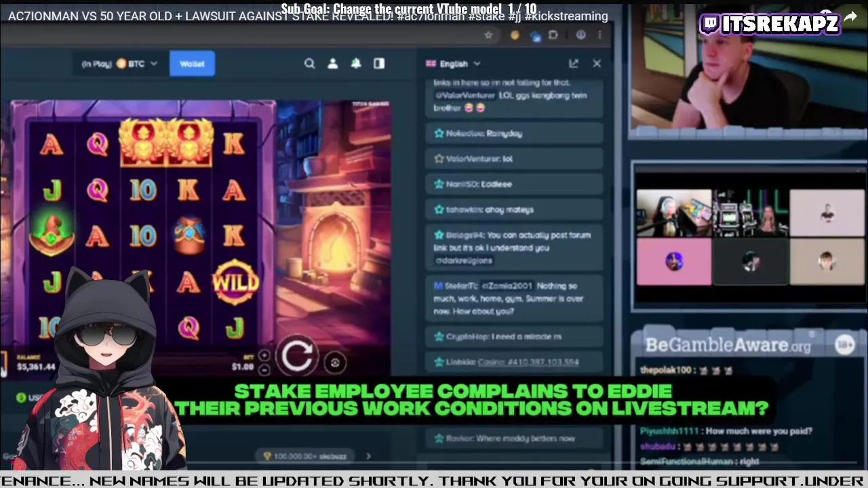Click CryptoHop's 'I need a miracle' message
Viewport: 868px width, 488px height.
click(x=514, y=336)
